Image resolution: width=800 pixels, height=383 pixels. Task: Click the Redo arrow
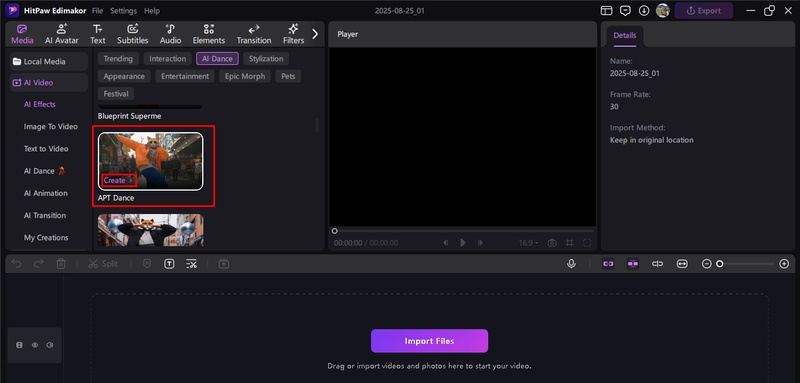pyautogui.click(x=38, y=264)
